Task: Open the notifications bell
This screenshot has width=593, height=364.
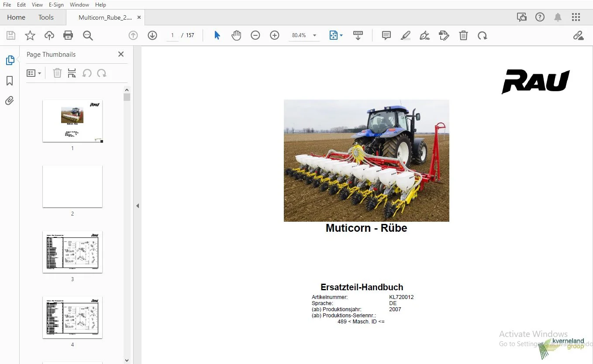Action: (x=558, y=17)
